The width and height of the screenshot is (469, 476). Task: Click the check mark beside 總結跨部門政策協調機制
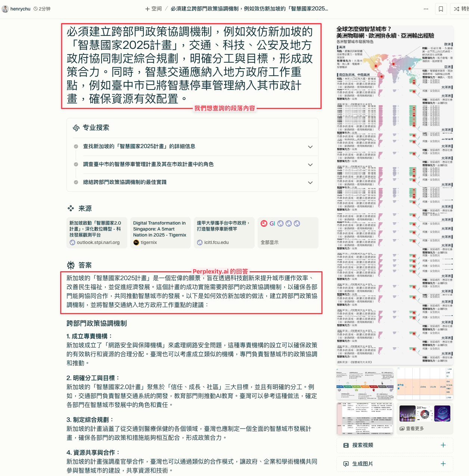[76, 182]
